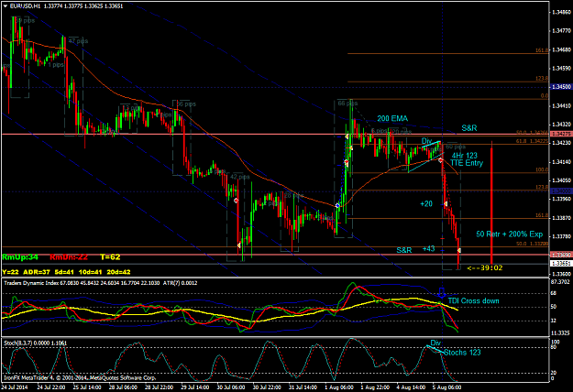
Task: Select the '50 Retr + 200% Exp' text
Action: click(510, 234)
